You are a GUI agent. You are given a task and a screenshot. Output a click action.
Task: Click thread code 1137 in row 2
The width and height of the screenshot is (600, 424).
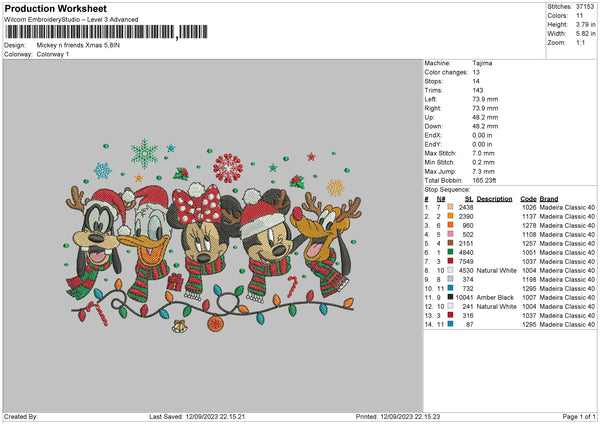[529, 217]
